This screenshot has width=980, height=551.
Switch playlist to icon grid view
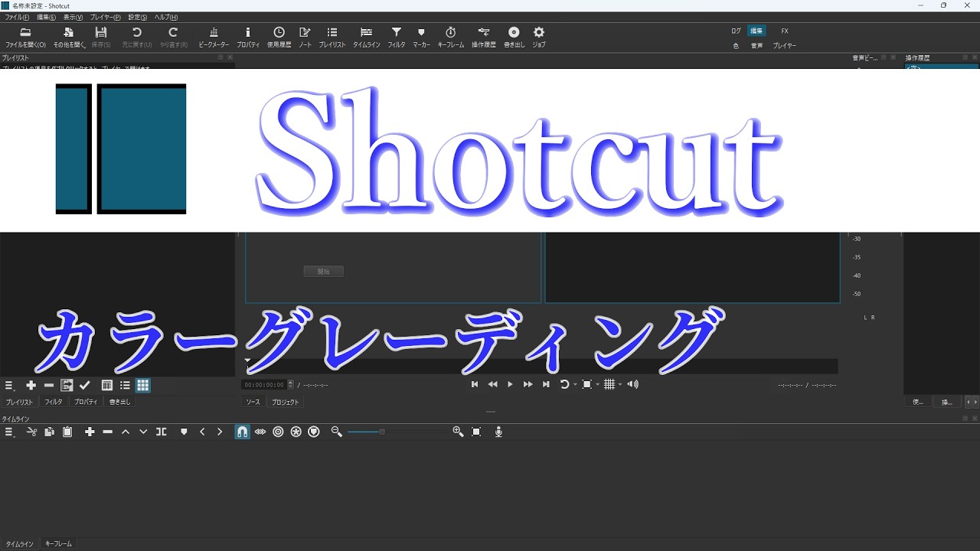(x=143, y=386)
